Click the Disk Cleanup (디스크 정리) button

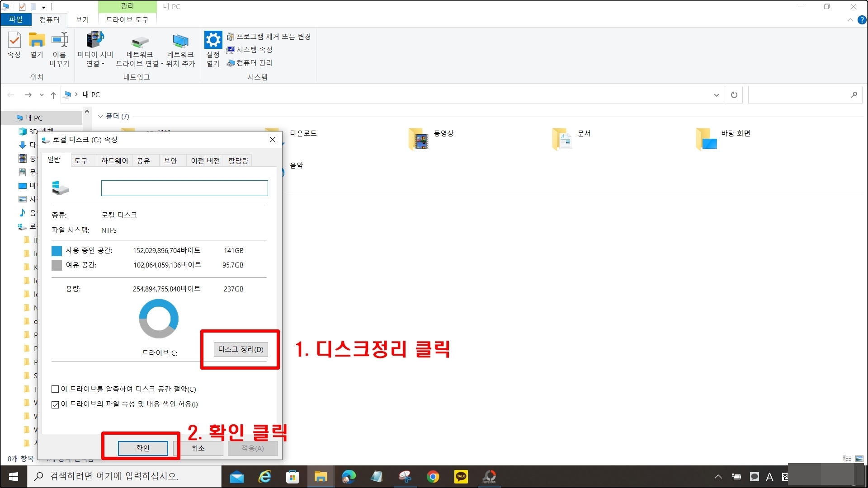pos(241,349)
